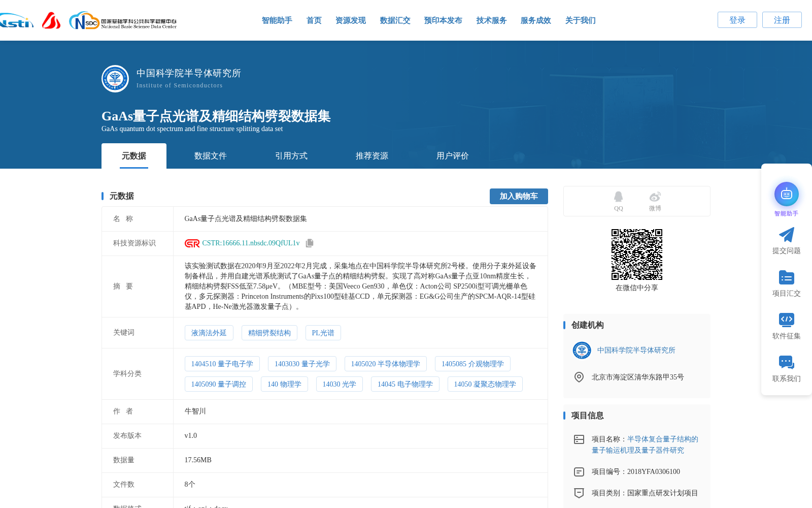Viewport: 812px width, 508px height.
Task: Click the 精细劈裂结构 keyword tag
Action: tap(269, 333)
